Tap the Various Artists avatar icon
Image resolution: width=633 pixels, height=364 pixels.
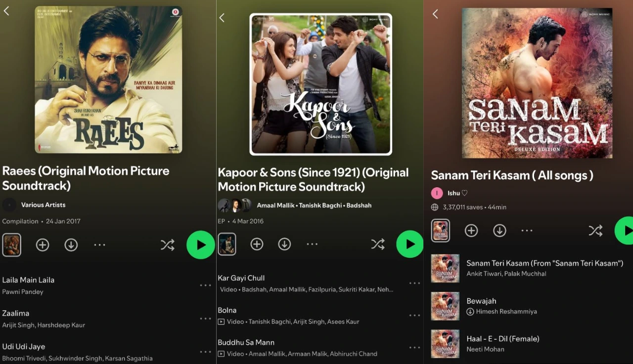click(x=9, y=205)
